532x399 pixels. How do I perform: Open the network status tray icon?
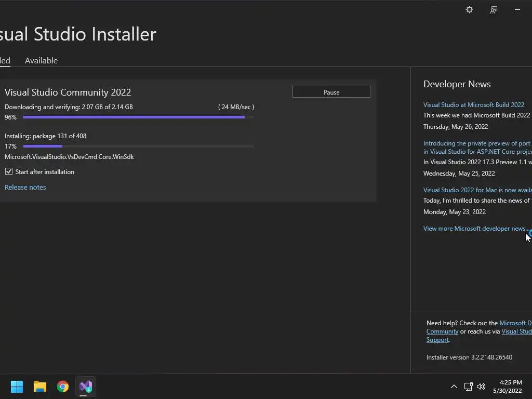point(468,387)
